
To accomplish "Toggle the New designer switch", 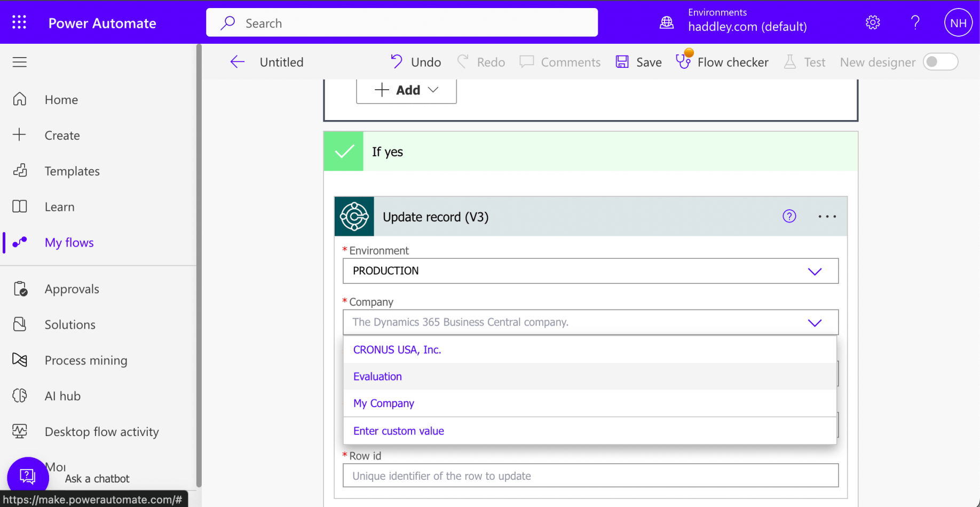I will tap(941, 62).
